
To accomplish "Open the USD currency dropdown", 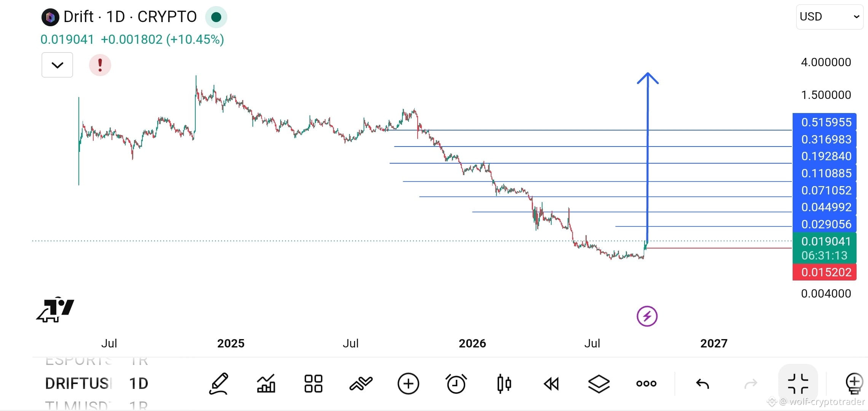I will tap(830, 17).
